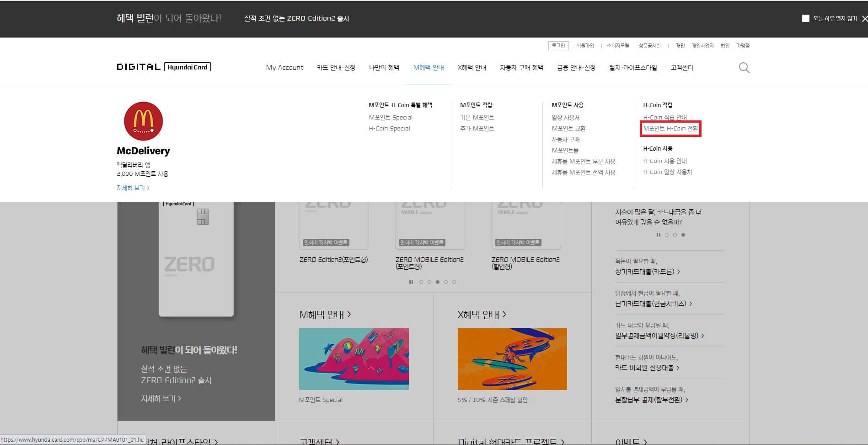Open the 카드 안내·신청 menu

[x=336, y=67]
